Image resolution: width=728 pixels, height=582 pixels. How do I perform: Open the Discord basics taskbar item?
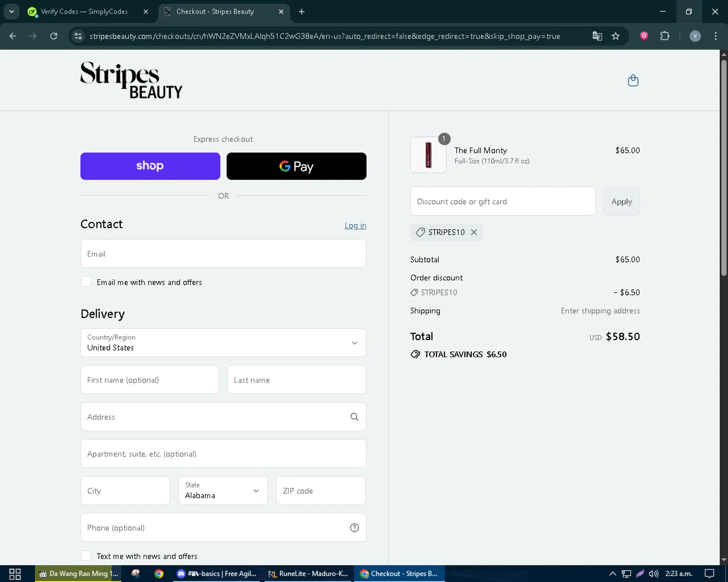pyautogui.click(x=216, y=574)
